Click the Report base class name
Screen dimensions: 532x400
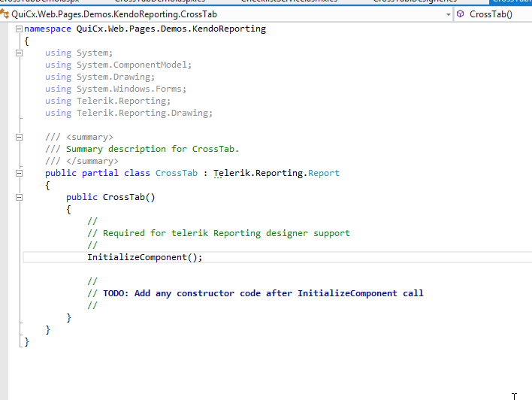click(324, 173)
